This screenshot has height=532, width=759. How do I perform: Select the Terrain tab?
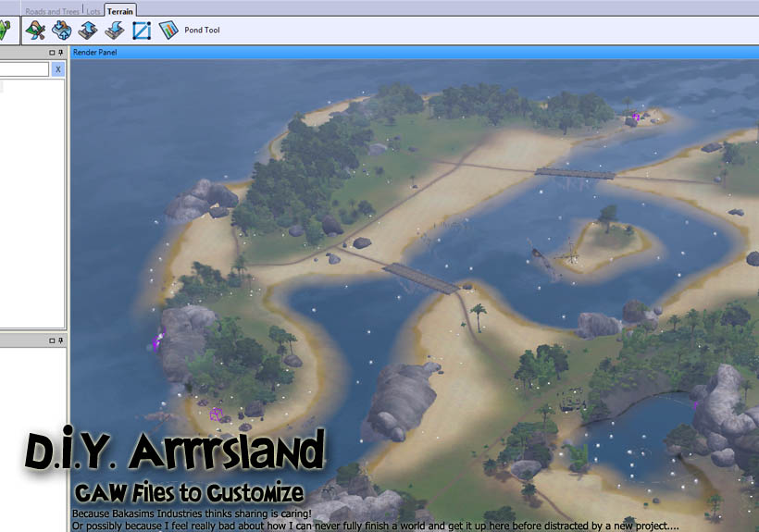tap(120, 11)
